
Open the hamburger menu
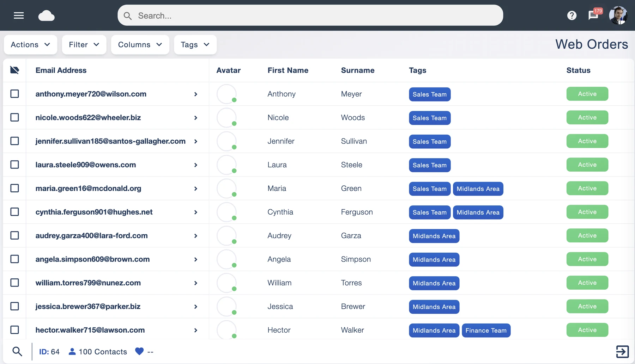pyautogui.click(x=19, y=16)
